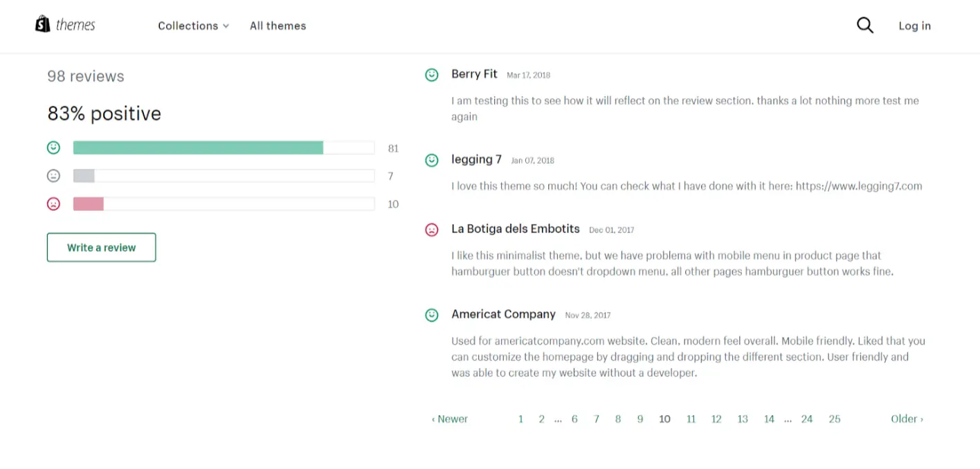Screen dimensions: 980x469
Task: Navigate to Older reviews
Action: (907, 419)
